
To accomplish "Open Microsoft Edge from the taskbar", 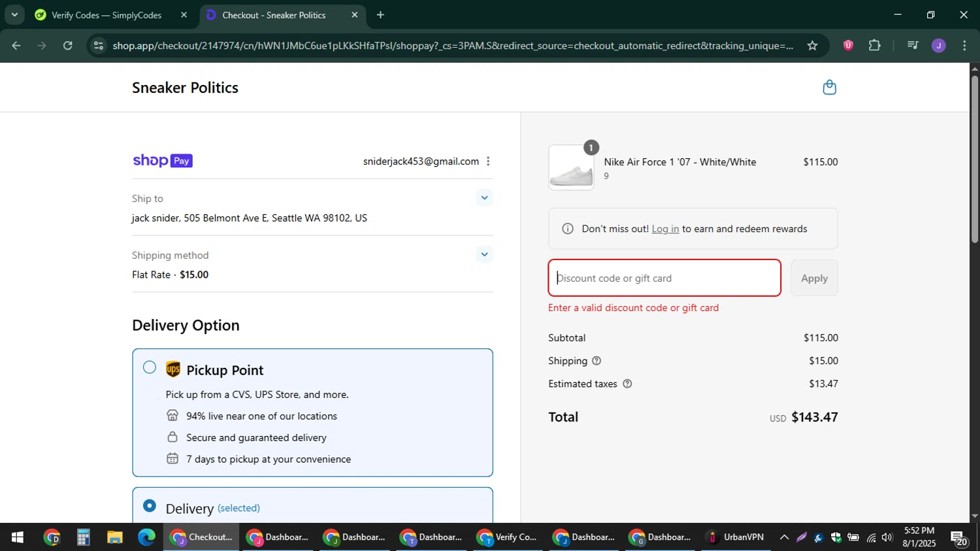I will click(x=146, y=537).
